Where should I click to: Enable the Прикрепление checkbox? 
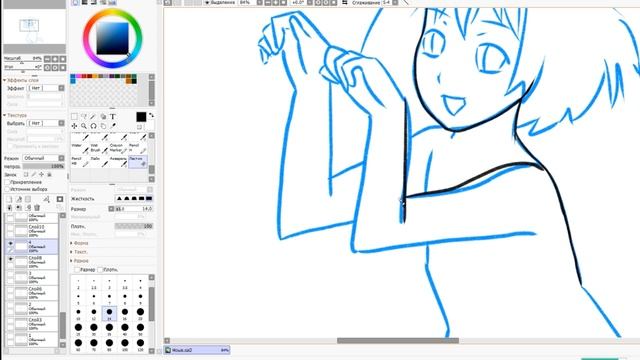pos(7,182)
